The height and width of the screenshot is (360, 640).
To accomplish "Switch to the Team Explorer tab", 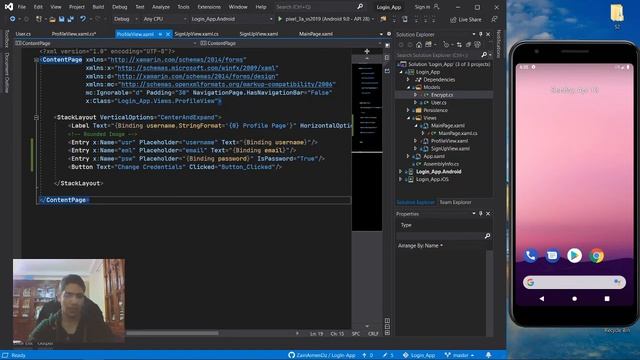I will click(x=455, y=202).
